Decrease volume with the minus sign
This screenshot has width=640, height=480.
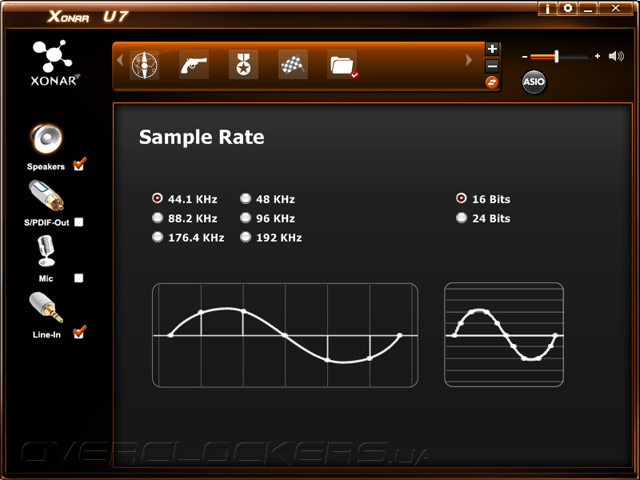pyautogui.click(x=524, y=56)
